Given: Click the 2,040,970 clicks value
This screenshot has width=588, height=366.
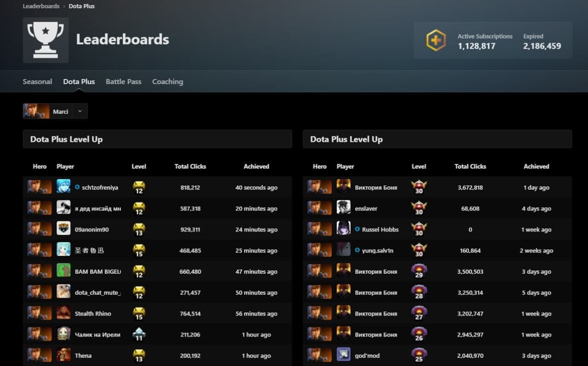Looking at the screenshot, I should (470, 356).
